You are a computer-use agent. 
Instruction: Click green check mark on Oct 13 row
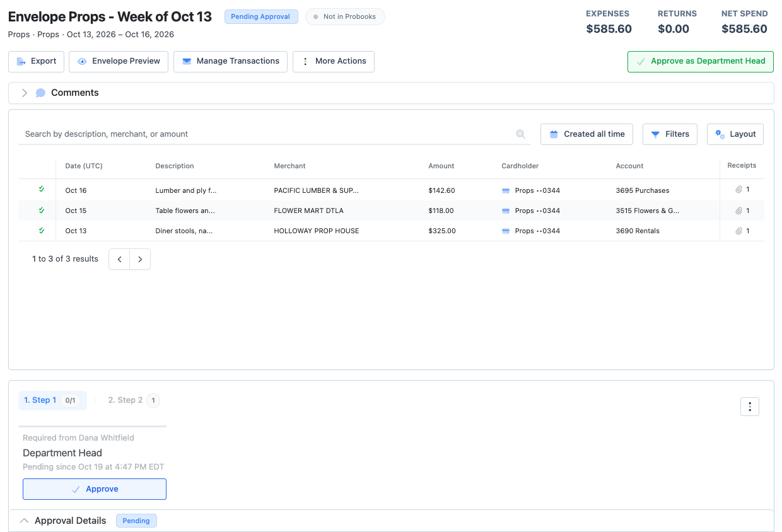(42, 230)
